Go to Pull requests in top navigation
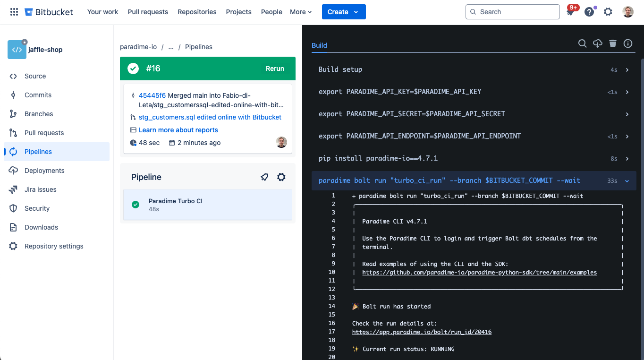 pos(148,12)
